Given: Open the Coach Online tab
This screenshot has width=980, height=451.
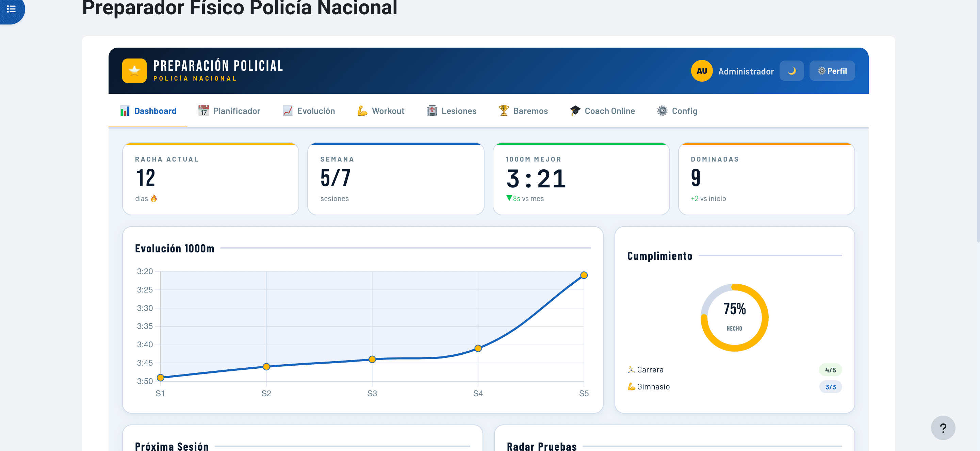Looking at the screenshot, I should click(x=603, y=111).
